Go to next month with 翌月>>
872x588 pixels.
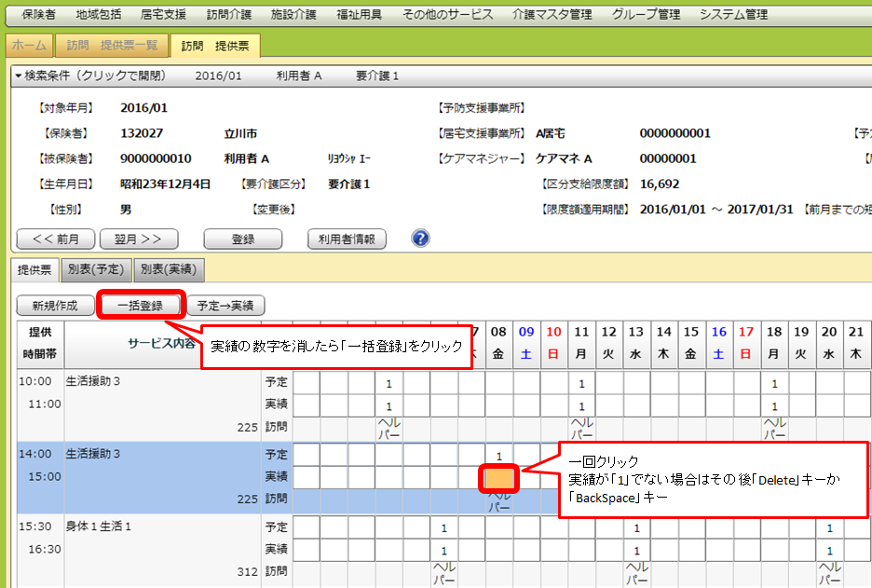click(139, 239)
